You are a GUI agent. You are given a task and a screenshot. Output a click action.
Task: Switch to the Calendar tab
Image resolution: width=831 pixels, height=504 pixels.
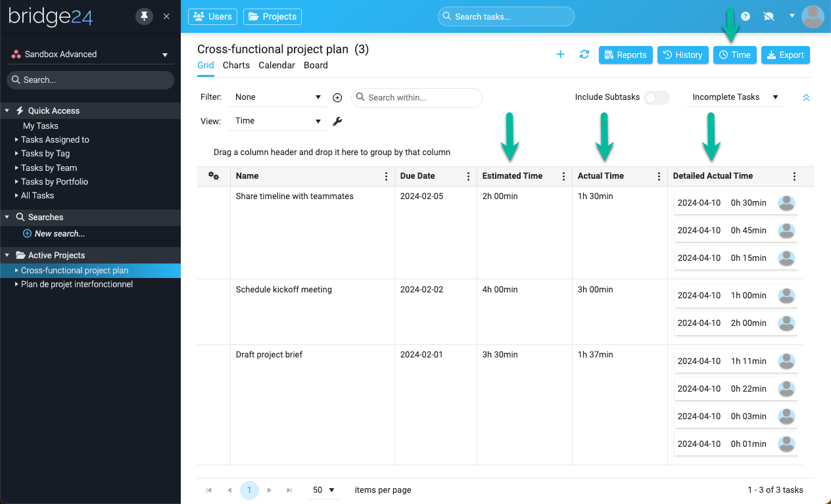(277, 65)
